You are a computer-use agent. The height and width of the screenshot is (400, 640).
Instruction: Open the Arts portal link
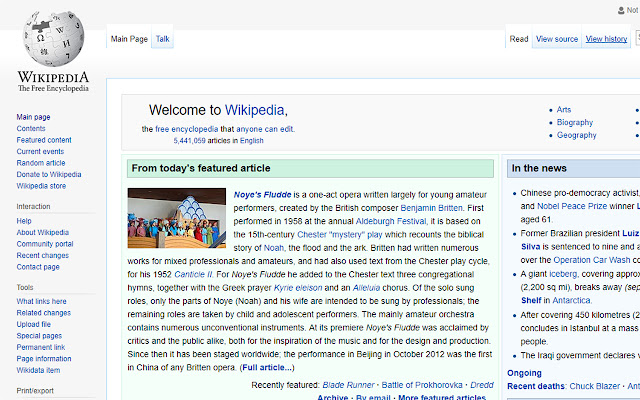pyautogui.click(x=564, y=109)
